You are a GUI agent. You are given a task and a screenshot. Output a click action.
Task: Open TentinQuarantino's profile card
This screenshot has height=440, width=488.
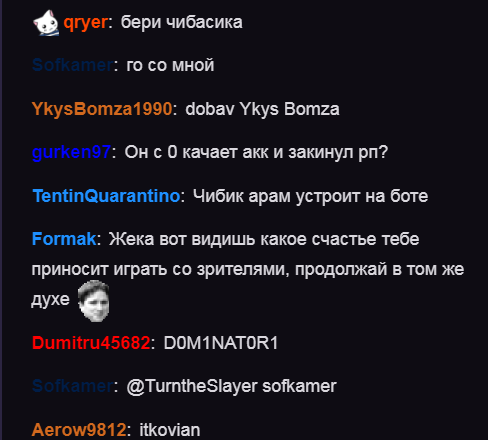tap(106, 196)
